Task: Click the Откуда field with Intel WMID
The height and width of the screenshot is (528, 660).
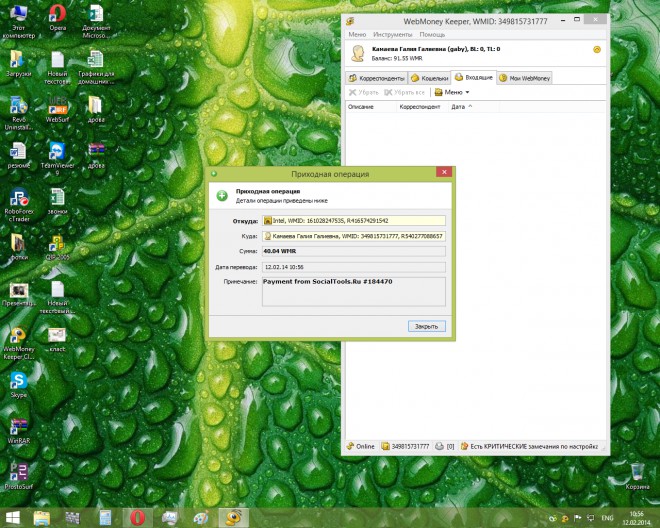Action: [354, 221]
